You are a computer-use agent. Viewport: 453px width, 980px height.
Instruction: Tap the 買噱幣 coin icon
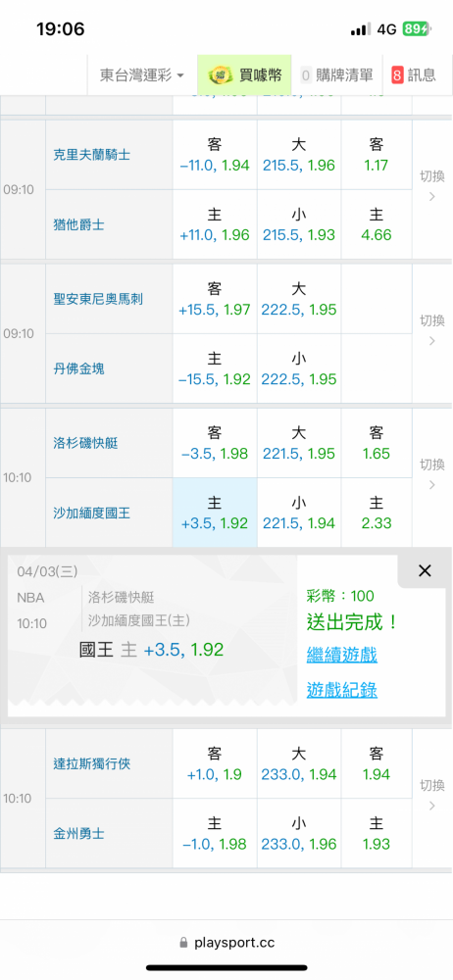[221, 75]
